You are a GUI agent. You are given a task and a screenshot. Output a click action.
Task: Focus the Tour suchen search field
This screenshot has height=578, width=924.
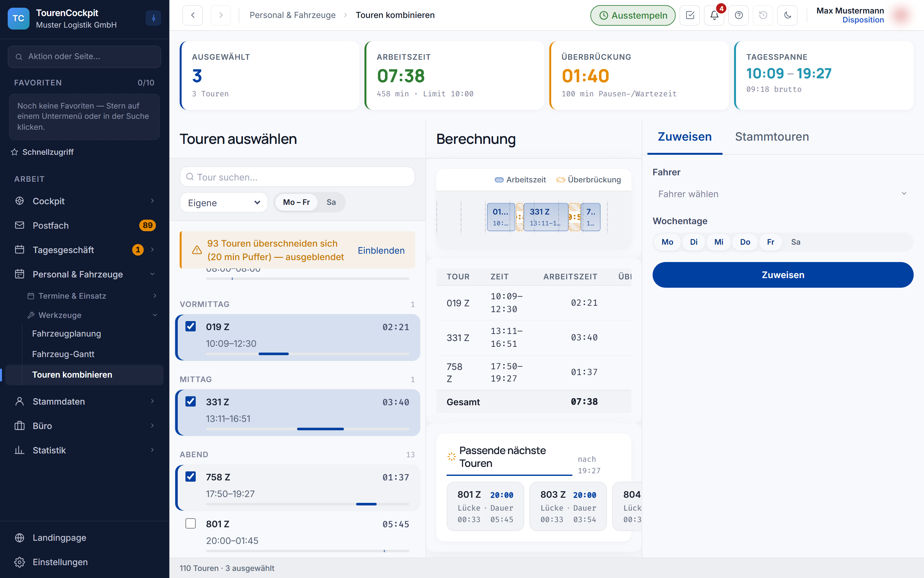tap(297, 177)
